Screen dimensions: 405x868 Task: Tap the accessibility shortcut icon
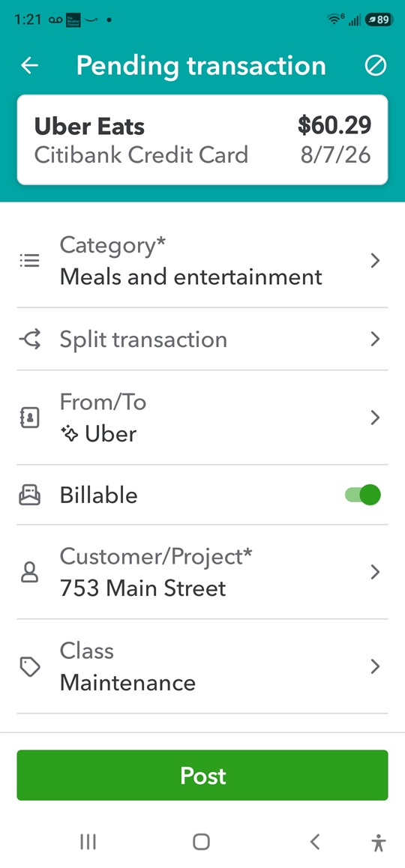click(x=379, y=842)
